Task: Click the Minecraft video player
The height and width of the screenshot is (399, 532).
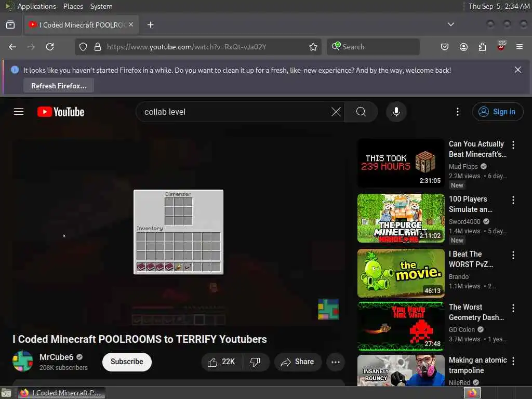Action: click(179, 232)
